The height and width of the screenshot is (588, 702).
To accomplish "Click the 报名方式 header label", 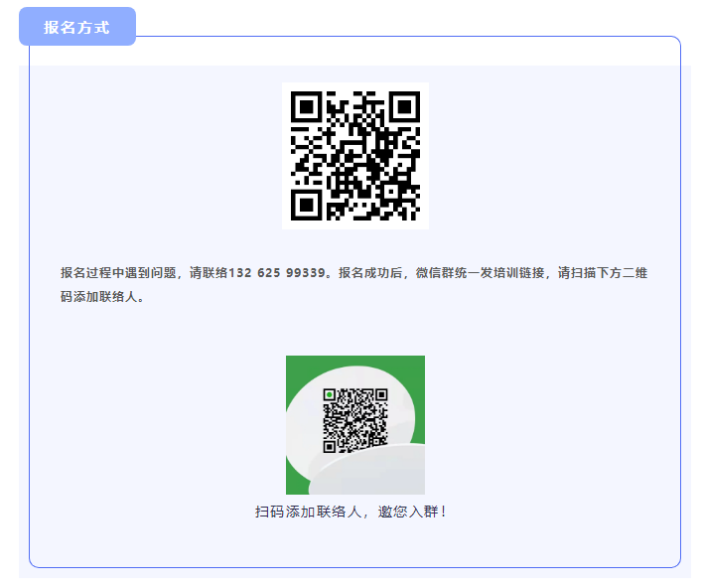I will pos(77,27).
